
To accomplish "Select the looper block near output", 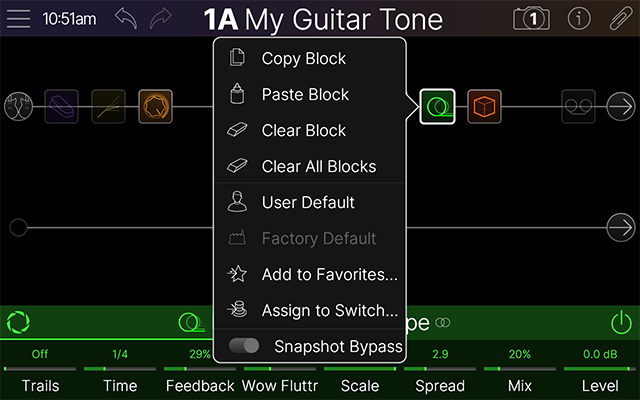I will coord(577,106).
